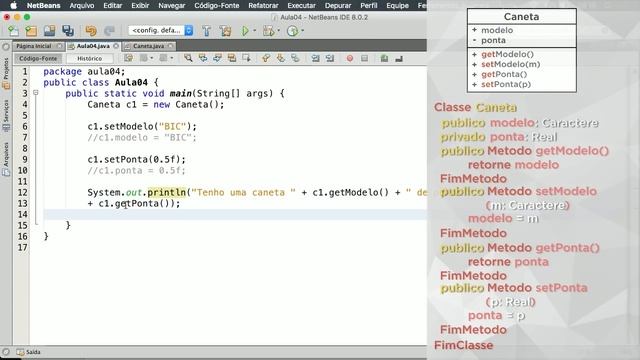Collapse the main method code fold marker

click(x=36, y=93)
